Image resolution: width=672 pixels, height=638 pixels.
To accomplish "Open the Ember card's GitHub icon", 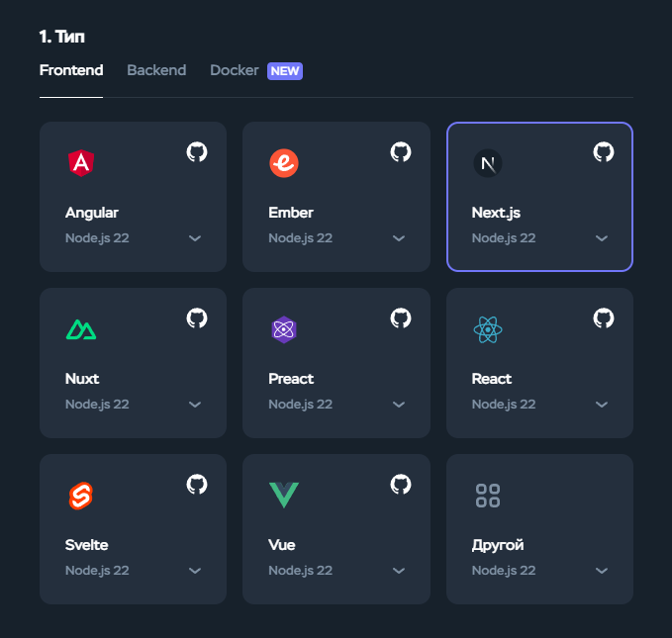I will click(401, 152).
